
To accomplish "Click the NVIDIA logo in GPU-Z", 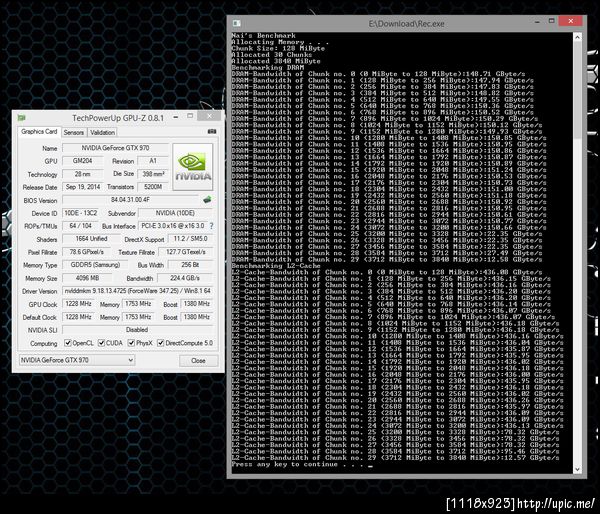I will pos(192,166).
